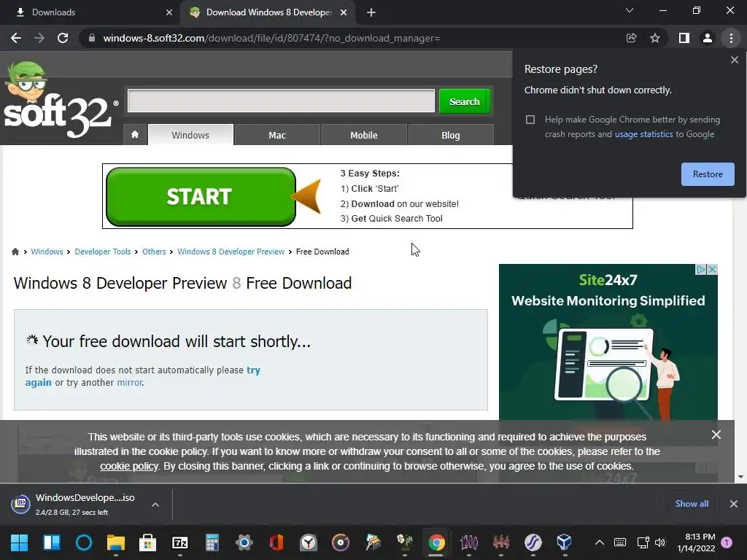This screenshot has height=560, width=747.
Task: Close the downloads bar
Action: 734,504
